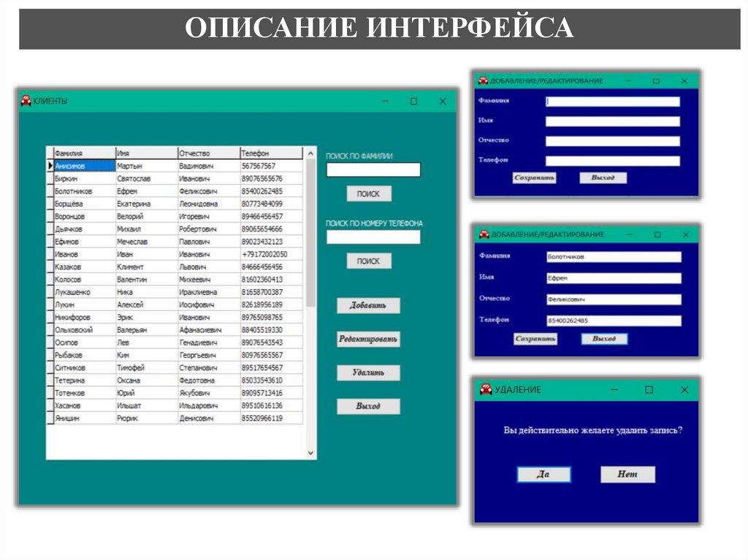Sort by the Фамилия column header
748x560 pixels.
(84, 153)
